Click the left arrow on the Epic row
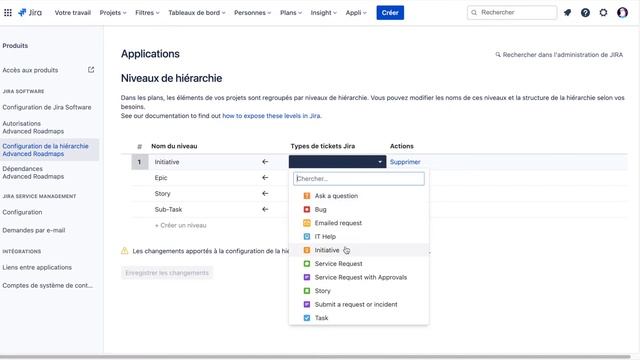Viewport: 640px width, 360px height. tap(265, 178)
